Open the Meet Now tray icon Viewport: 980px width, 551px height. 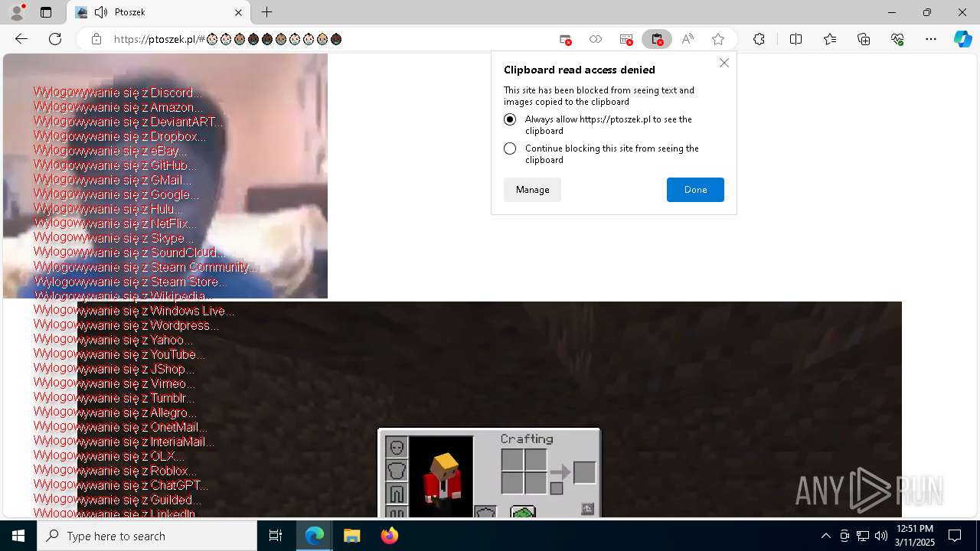[844, 536]
